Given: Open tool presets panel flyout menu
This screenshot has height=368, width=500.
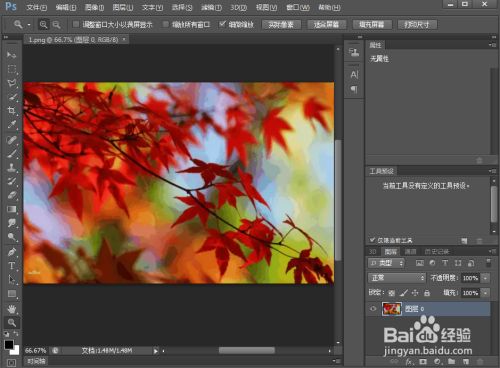Looking at the screenshot, I should [492, 171].
